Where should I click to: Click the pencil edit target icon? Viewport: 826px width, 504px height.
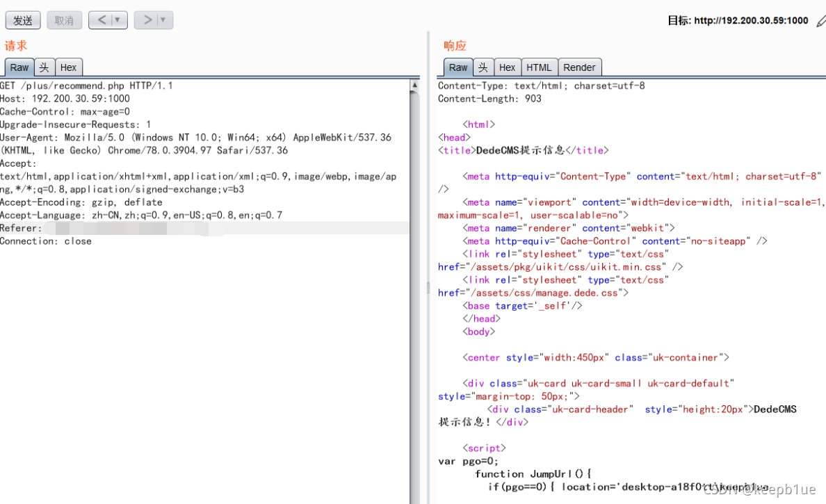[820, 21]
